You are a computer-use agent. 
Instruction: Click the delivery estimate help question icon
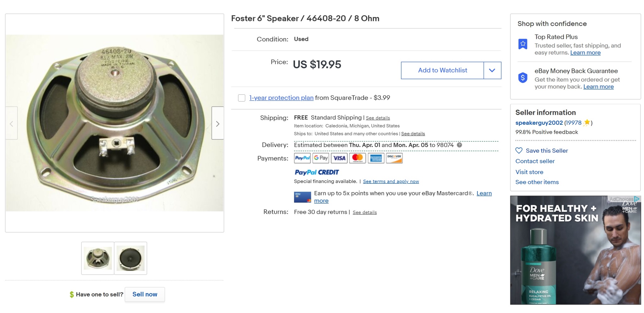tap(459, 145)
